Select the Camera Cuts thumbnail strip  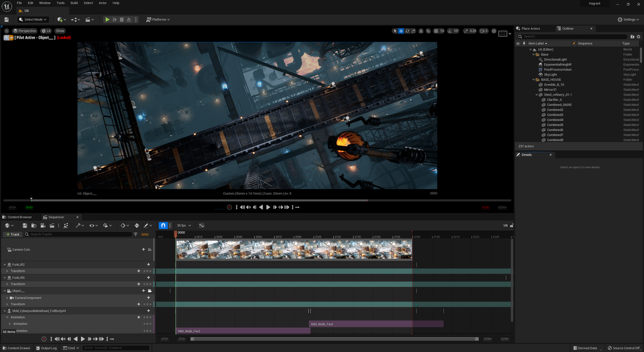294,249
